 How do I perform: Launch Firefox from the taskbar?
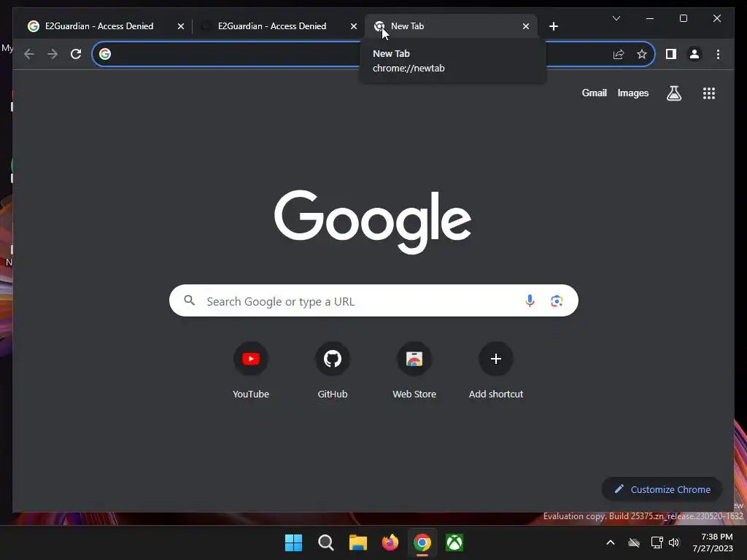pos(390,542)
